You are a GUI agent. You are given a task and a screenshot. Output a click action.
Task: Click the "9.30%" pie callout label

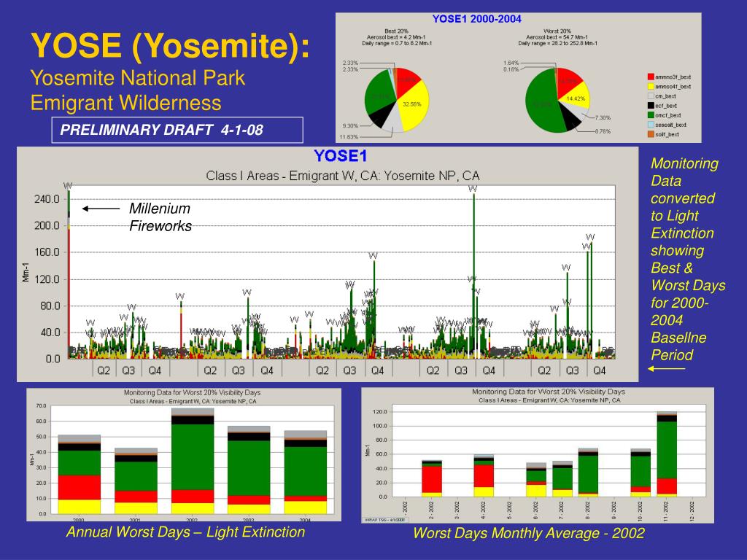[350, 126]
